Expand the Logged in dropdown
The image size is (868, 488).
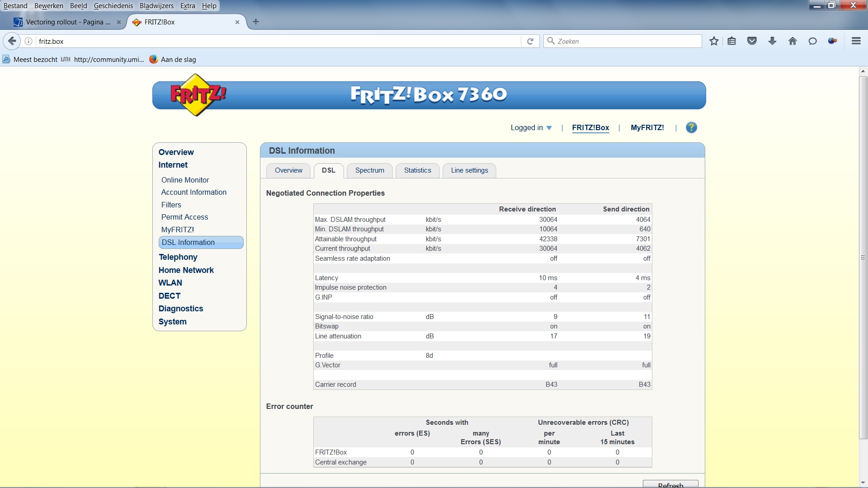pos(531,128)
